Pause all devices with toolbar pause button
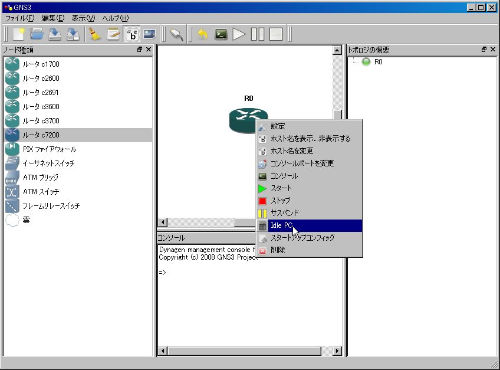Viewport: 500px width, 370px height. coord(257,34)
